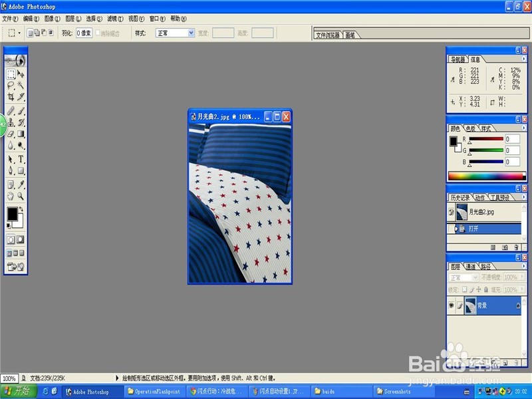Select the Hand tool
This screenshot has height=399, width=532.
(x=11, y=196)
